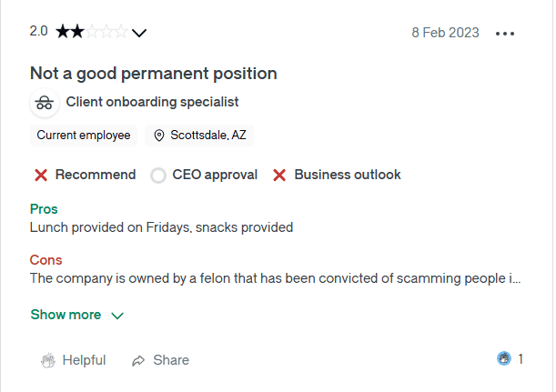Expand review with Show more chevron

pos(116,316)
